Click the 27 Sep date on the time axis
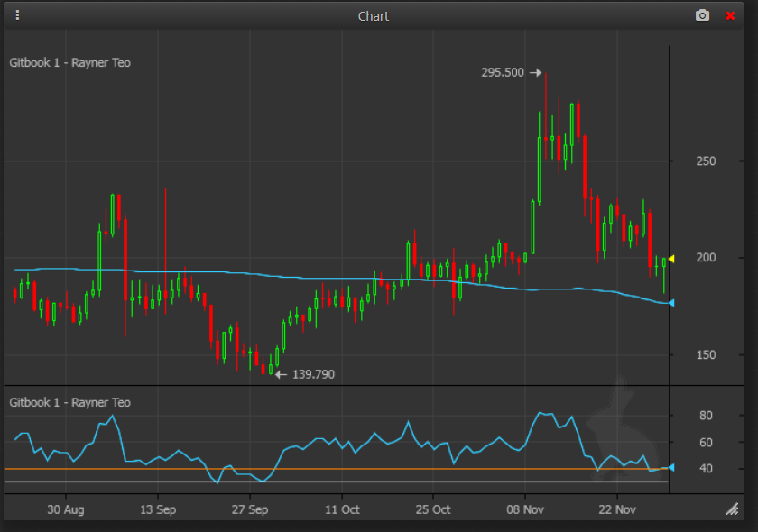Image resolution: width=758 pixels, height=532 pixels. [x=250, y=509]
